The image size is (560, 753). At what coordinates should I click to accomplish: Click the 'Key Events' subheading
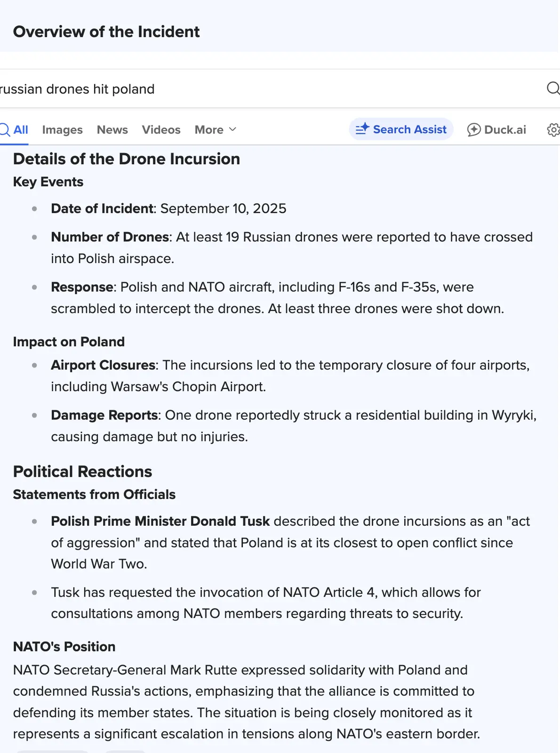tap(48, 182)
